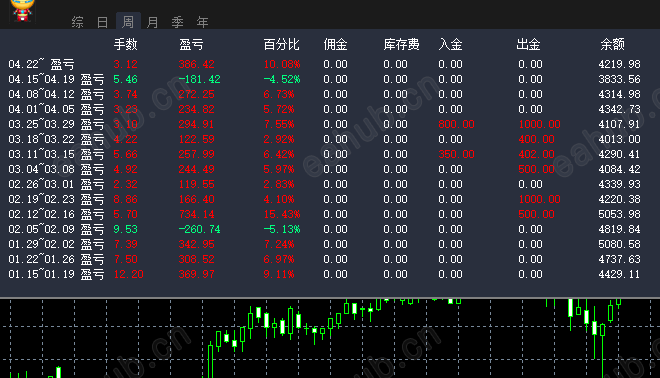660x378 pixels.
Task: Click the balance value 4429.11
Action: coord(619,274)
